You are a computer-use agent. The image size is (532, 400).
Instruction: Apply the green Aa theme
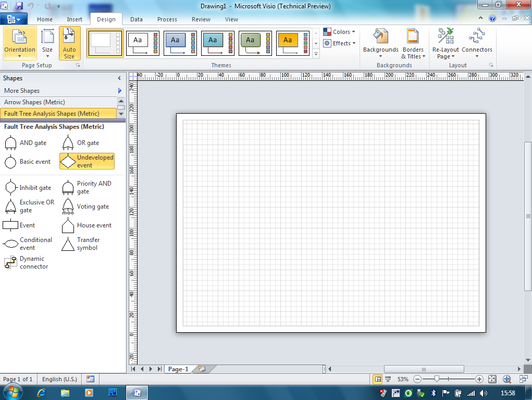[255, 43]
